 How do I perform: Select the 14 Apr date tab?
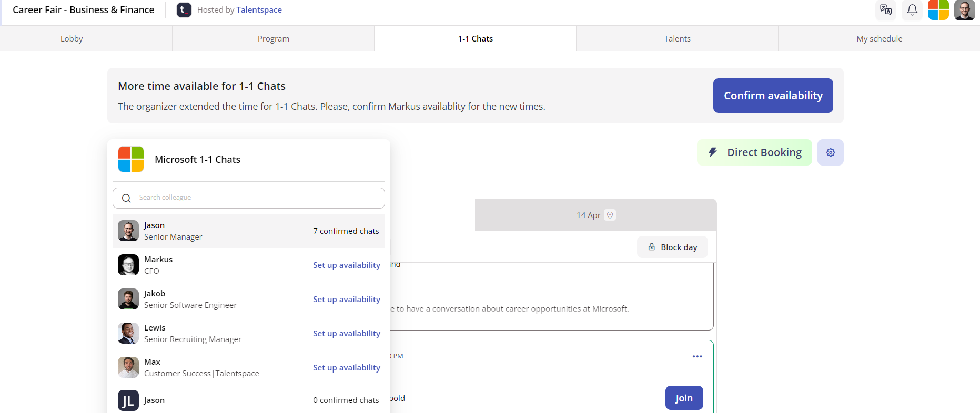pos(595,215)
